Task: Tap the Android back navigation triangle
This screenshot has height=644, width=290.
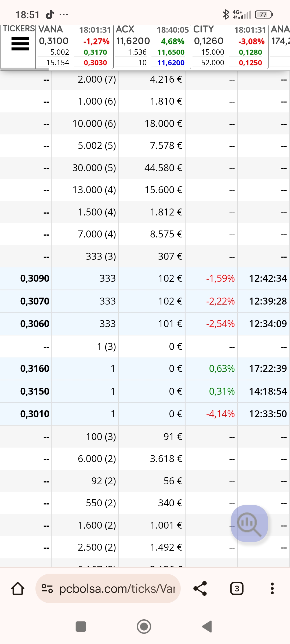Action: 207,627
